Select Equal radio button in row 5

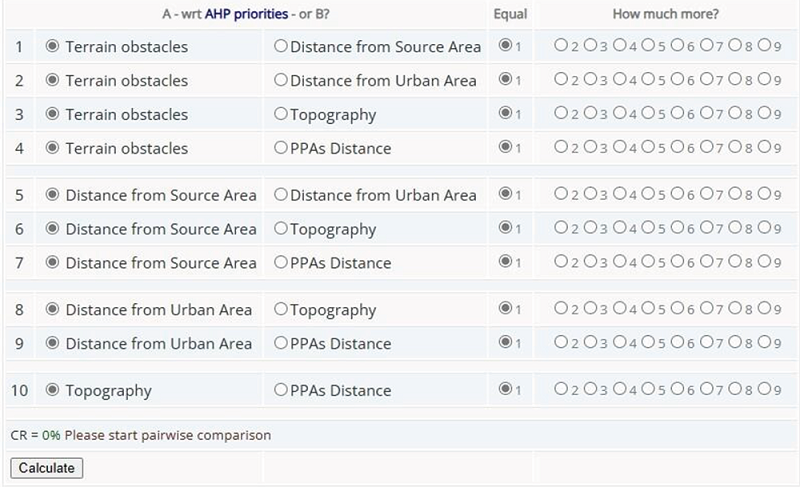(505, 195)
